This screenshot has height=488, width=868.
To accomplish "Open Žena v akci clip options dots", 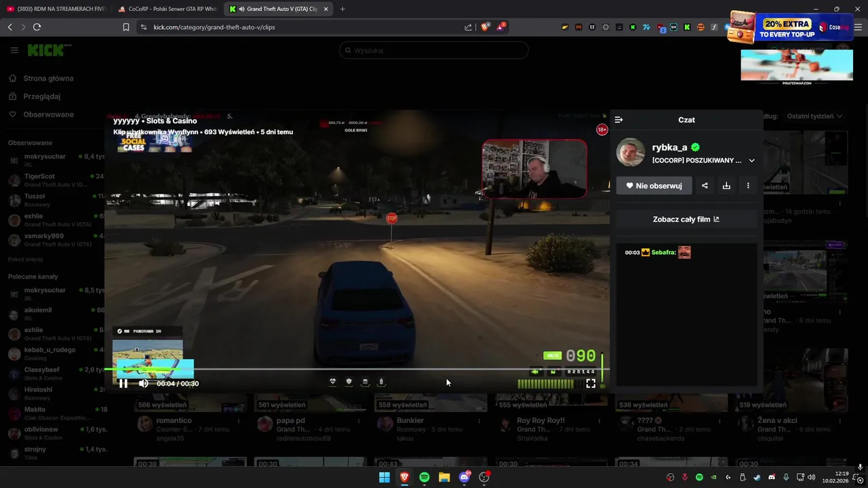I will (840, 420).
